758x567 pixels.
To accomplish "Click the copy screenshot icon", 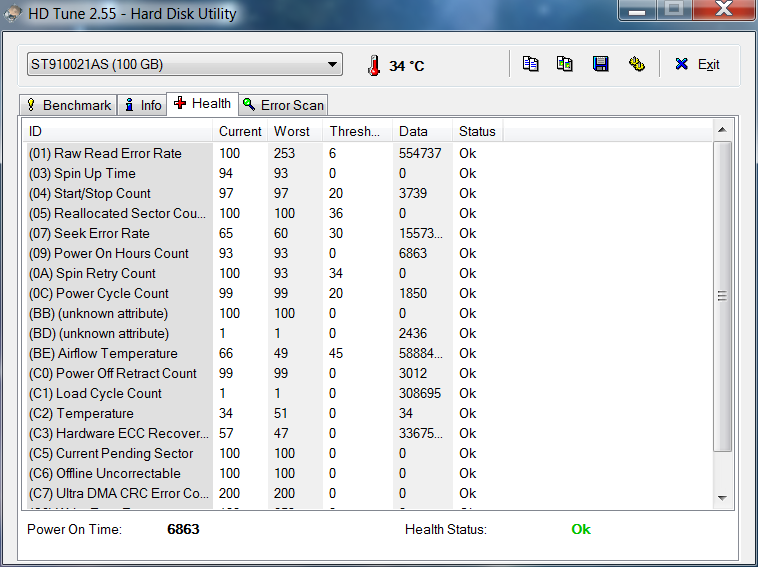I will [565, 64].
